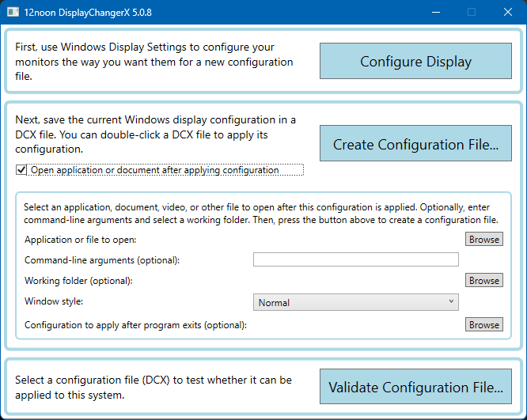Click the Window style dropdown chevron arrow
The height and width of the screenshot is (420, 527).
(x=451, y=301)
